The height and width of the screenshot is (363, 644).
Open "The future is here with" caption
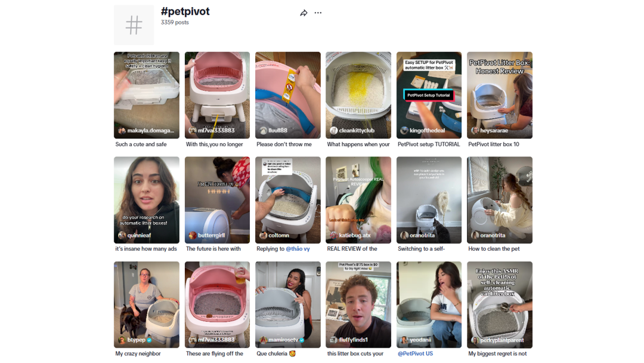pos(213,249)
